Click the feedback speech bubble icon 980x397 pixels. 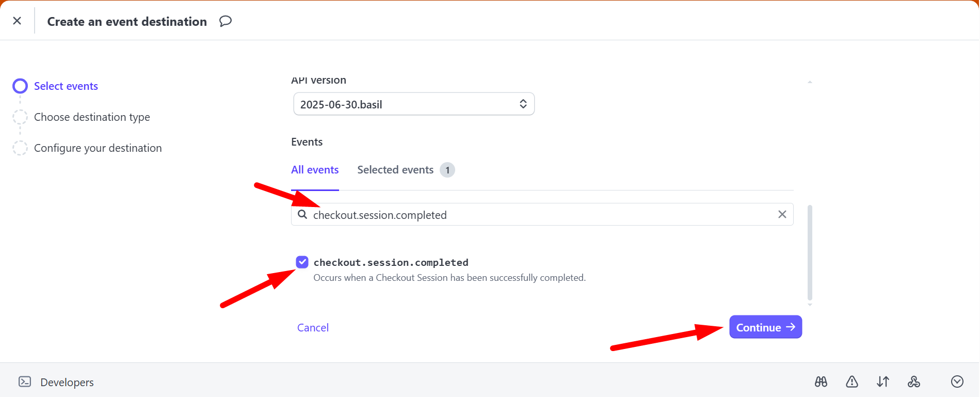pos(225,21)
